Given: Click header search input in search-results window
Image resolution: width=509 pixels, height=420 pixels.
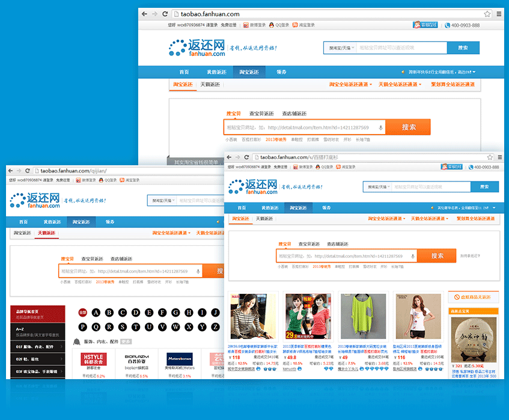Looking at the screenshot, I should click(x=431, y=187).
